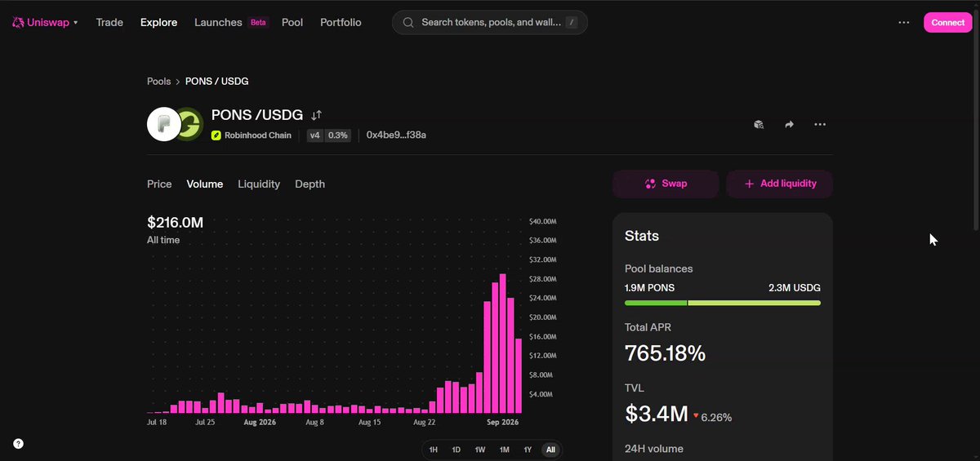The image size is (980, 461).
Task: Switch chart to Liquidity tab
Action: tap(259, 184)
